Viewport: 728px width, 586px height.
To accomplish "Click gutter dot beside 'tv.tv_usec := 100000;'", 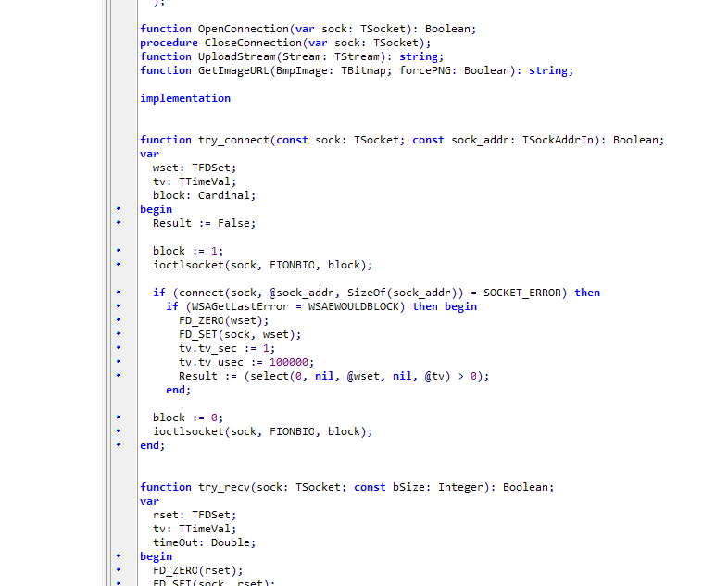I will [x=119, y=361].
